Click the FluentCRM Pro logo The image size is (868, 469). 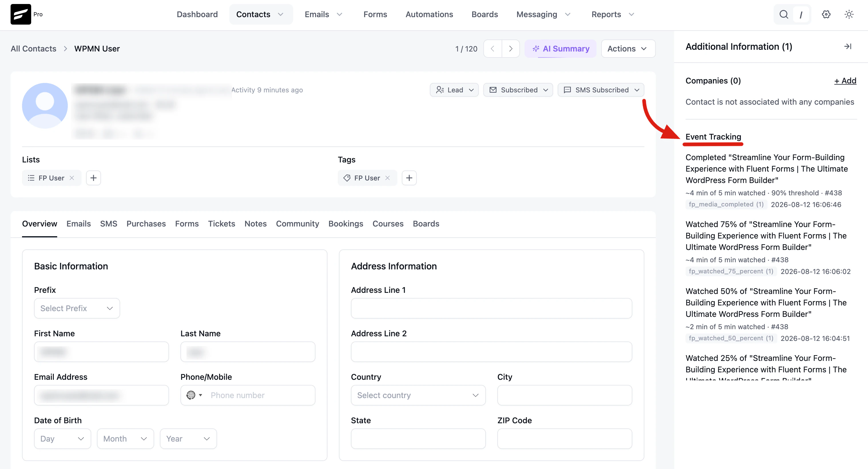click(x=21, y=14)
